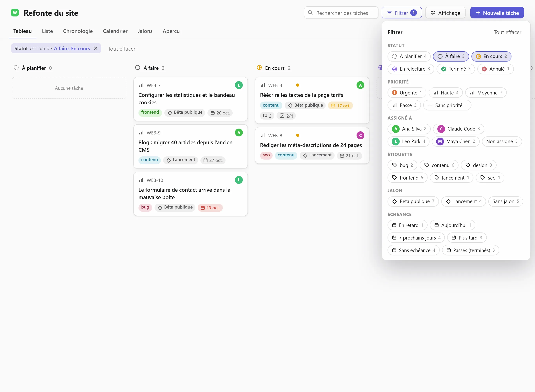Viewport: 535px width, 392px height.
Task: Click the frontend tag on WEB-7 card
Action: point(150,113)
